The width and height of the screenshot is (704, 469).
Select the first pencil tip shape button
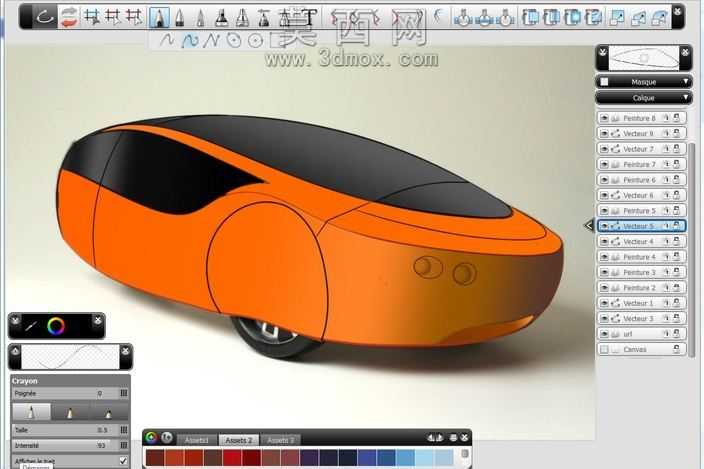(x=31, y=412)
